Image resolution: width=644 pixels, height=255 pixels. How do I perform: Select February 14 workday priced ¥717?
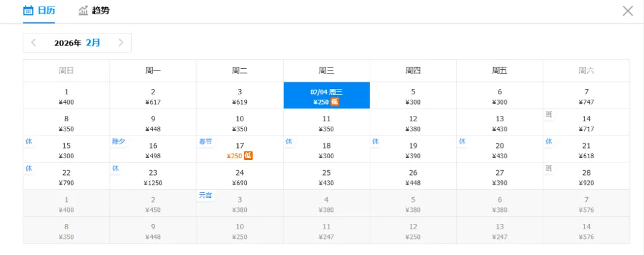(x=587, y=122)
